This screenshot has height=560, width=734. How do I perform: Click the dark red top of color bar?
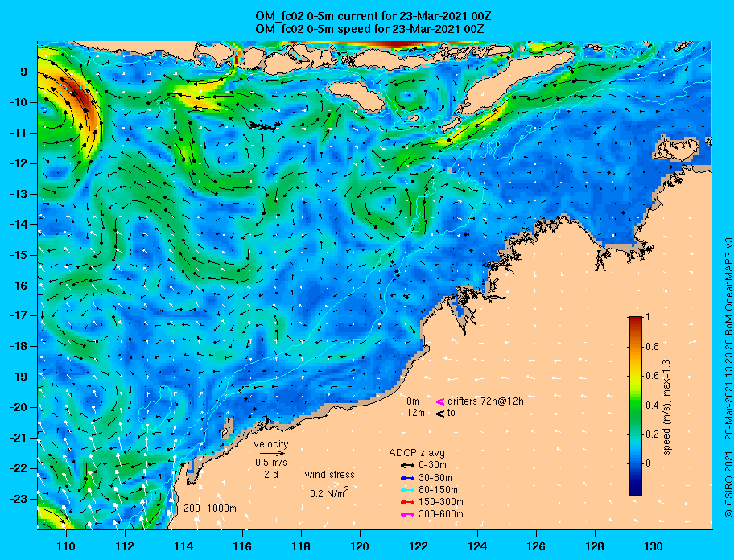pyautogui.click(x=636, y=320)
